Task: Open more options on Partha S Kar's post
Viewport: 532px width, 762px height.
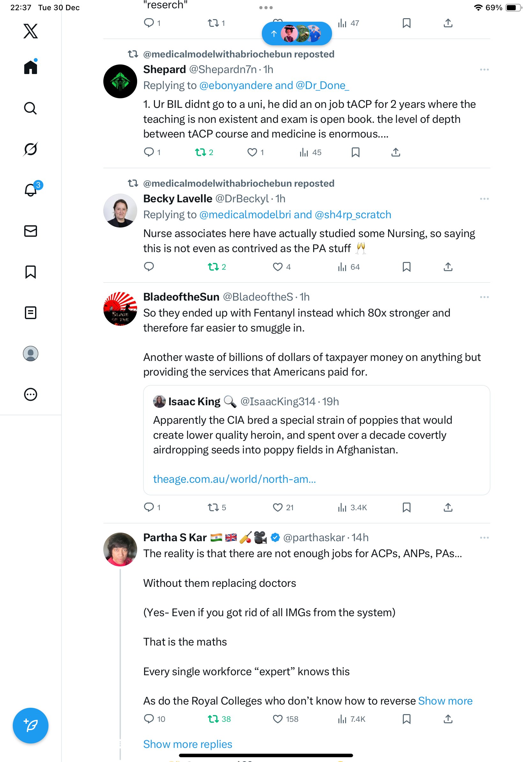Action: coord(484,538)
